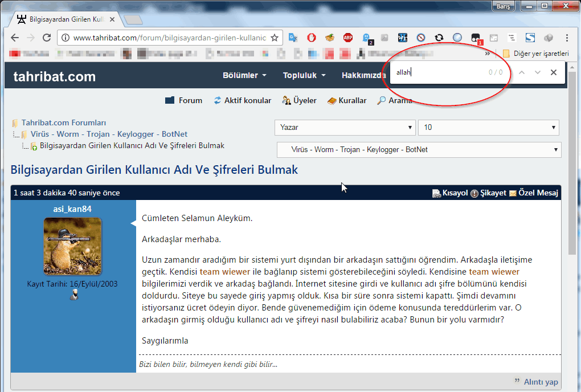Go to the Üyeler page
581x392 pixels.
point(300,101)
